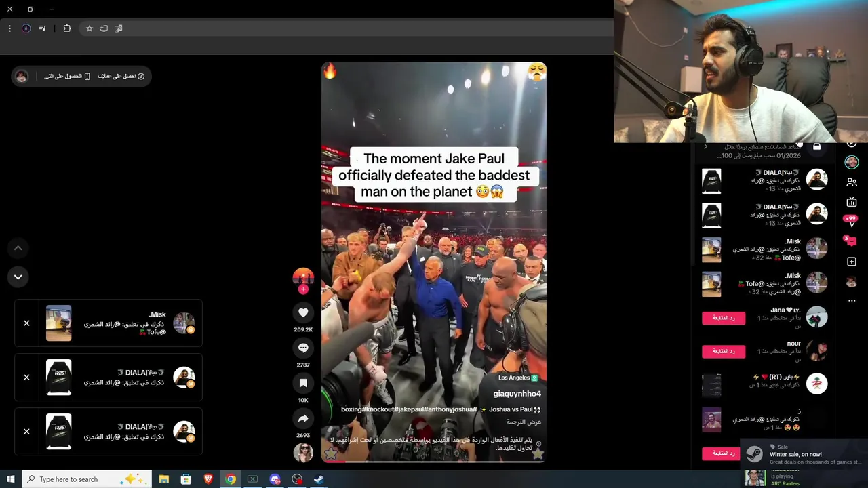Viewport: 868px width, 488px height.
Task: Follow back Jana in notifications
Action: (x=724, y=318)
